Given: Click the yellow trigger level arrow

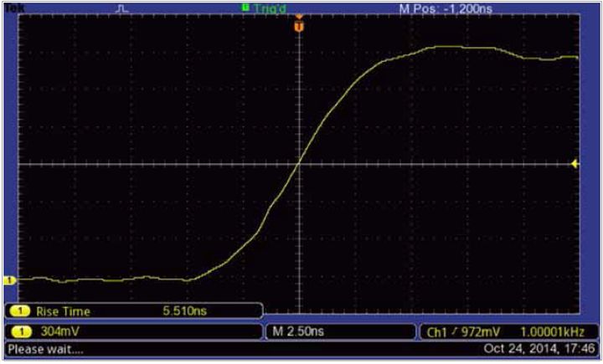Looking at the screenshot, I should [575, 164].
